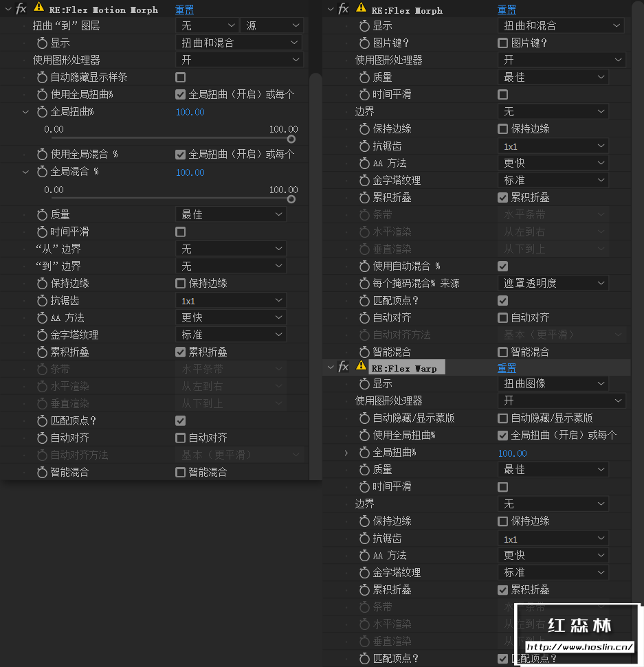Click stopwatch for 图片键? in RE:Flex Morph
Image resolution: width=644 pixels, height=667 pixels.
coord(364,43)
